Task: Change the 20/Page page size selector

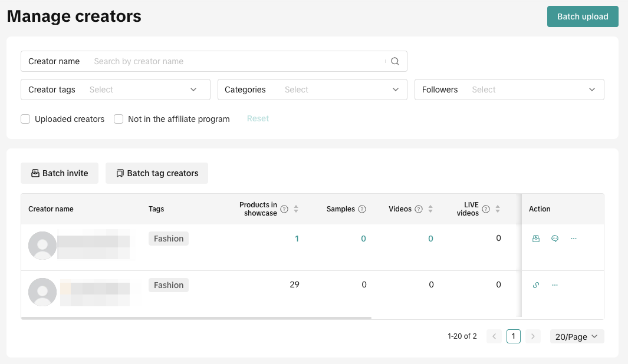Action: [577, 336]
